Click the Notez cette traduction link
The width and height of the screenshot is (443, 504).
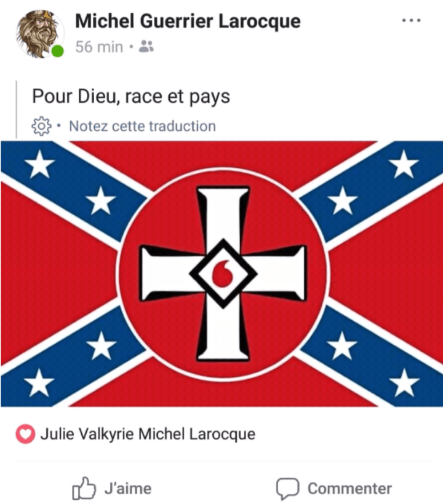click(142, 126)
